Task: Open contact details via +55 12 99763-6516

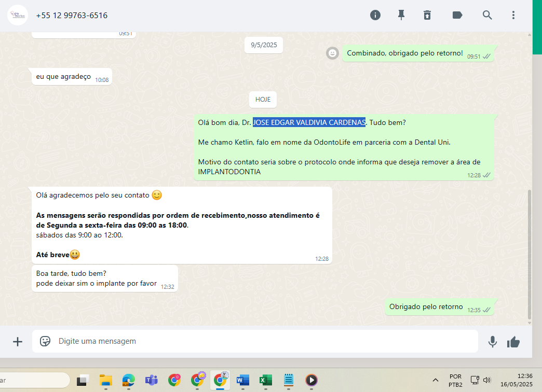Action: pos(72,16)
